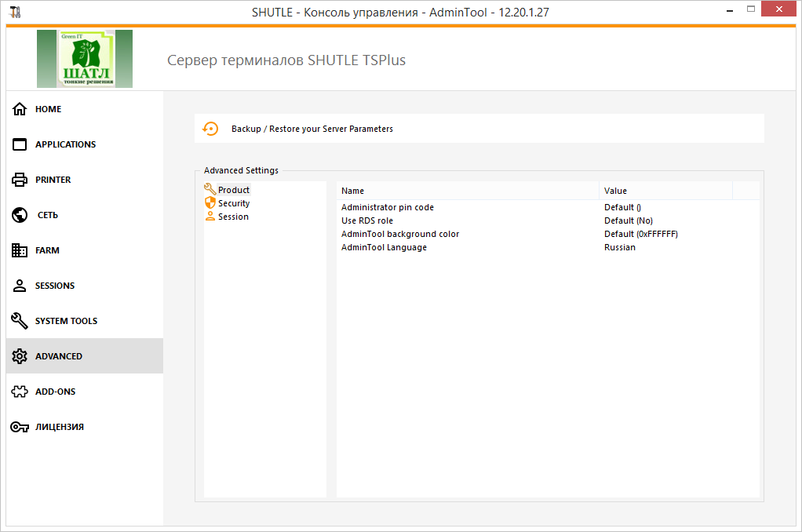
Task: Click the Backup / Restore circular arrow icon
Action: [x=210, y=129]
